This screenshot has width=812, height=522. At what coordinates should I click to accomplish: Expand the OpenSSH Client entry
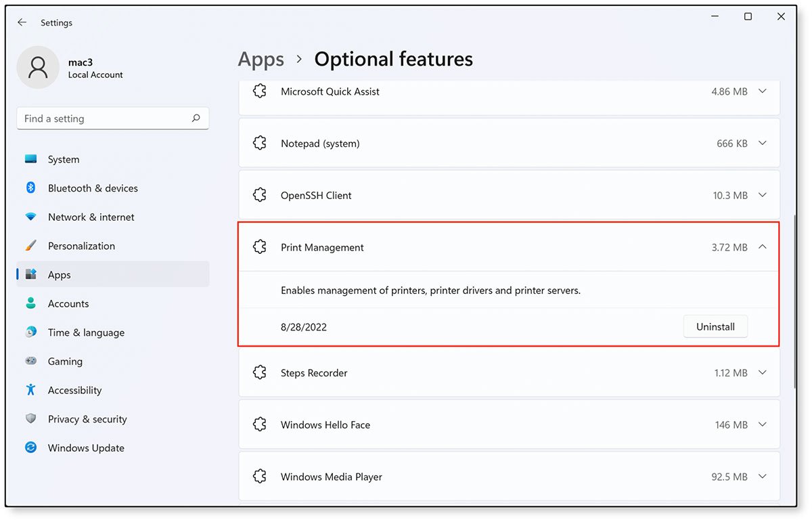(x=763, y=196)
